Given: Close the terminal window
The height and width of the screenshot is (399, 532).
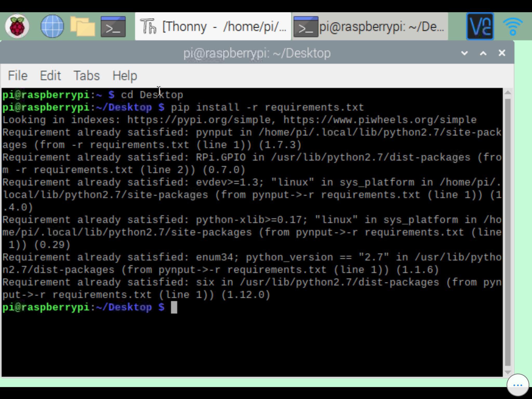Looking at the screenshot, I should (x=502, y=53).
